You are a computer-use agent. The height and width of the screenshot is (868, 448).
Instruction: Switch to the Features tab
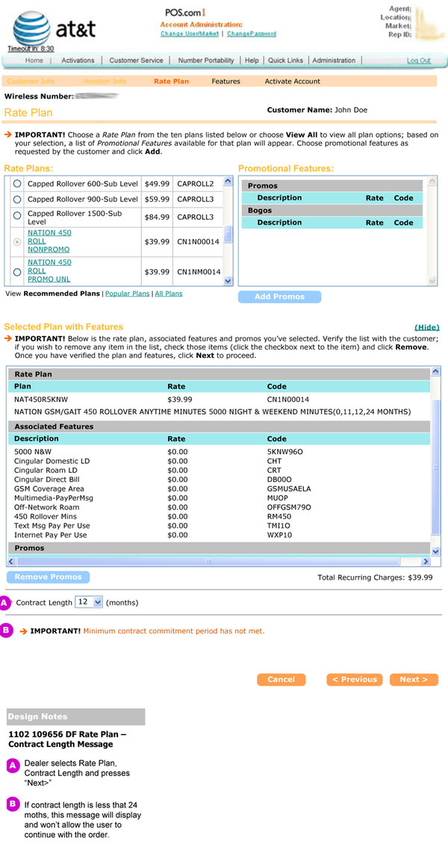click(225, 81)
